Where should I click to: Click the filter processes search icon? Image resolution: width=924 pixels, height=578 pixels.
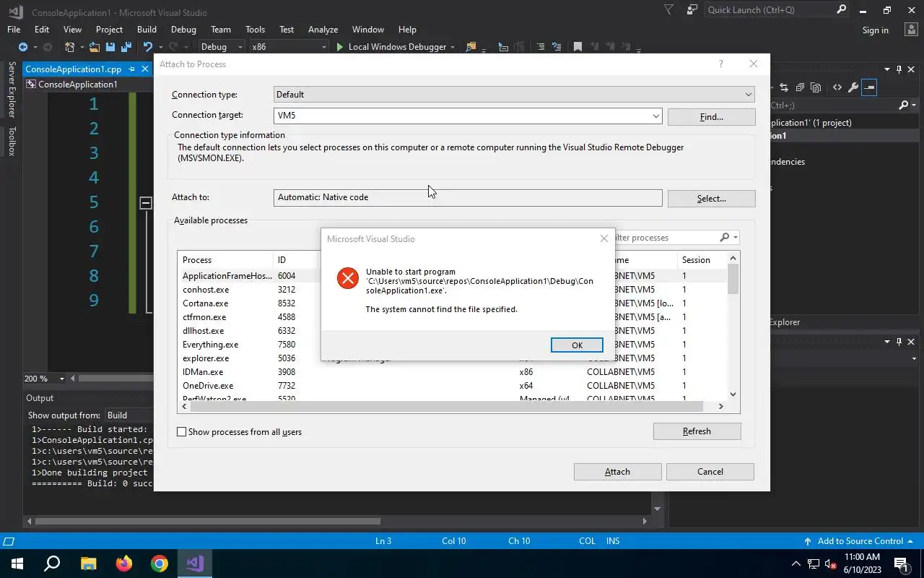click(x=725, y=238)
